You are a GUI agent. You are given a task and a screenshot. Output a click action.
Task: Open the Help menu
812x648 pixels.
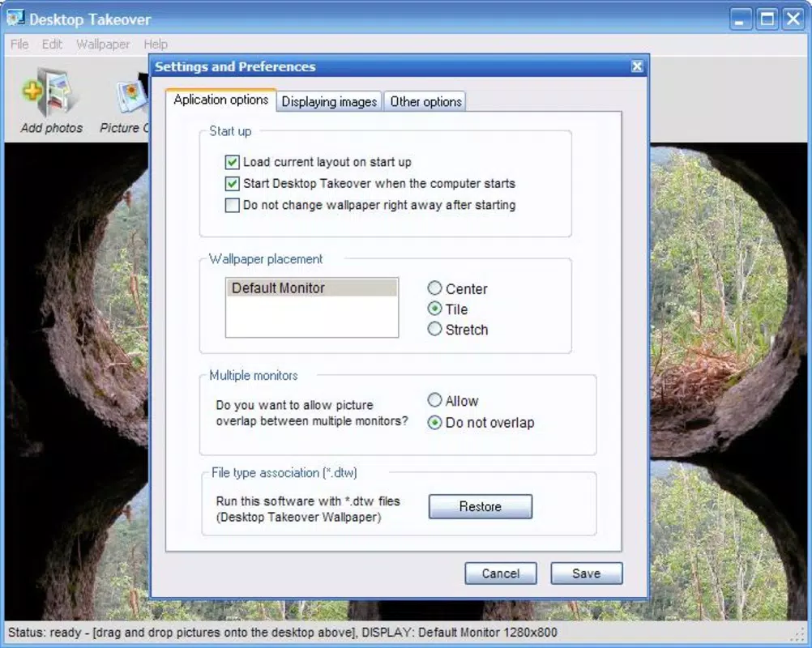point(156,44)
